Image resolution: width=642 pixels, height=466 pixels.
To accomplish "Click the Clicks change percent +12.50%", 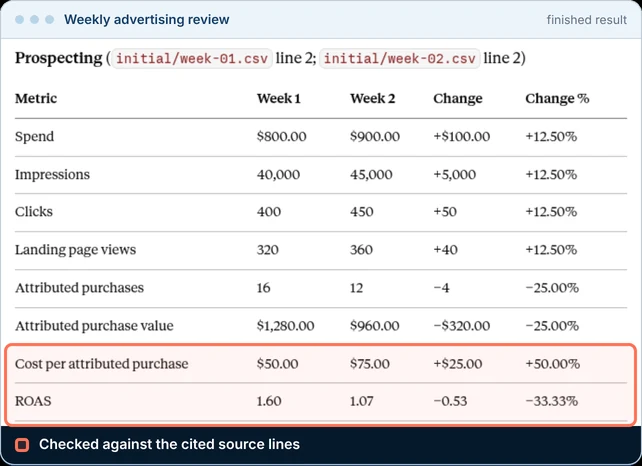I will [551, 212].
